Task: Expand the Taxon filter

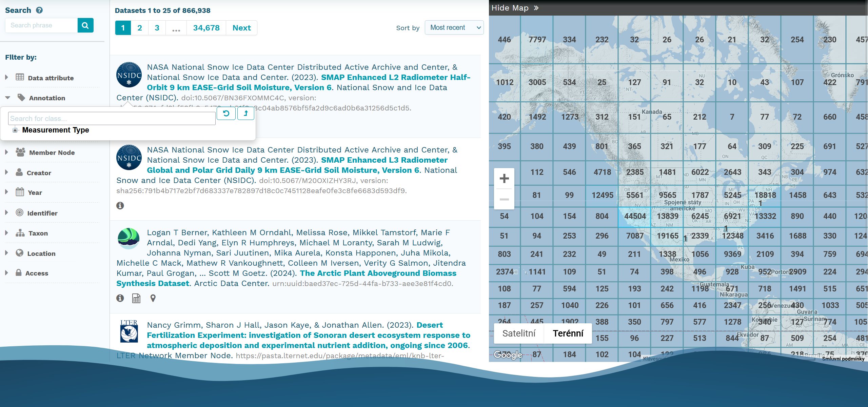Action: pos(6,233)
